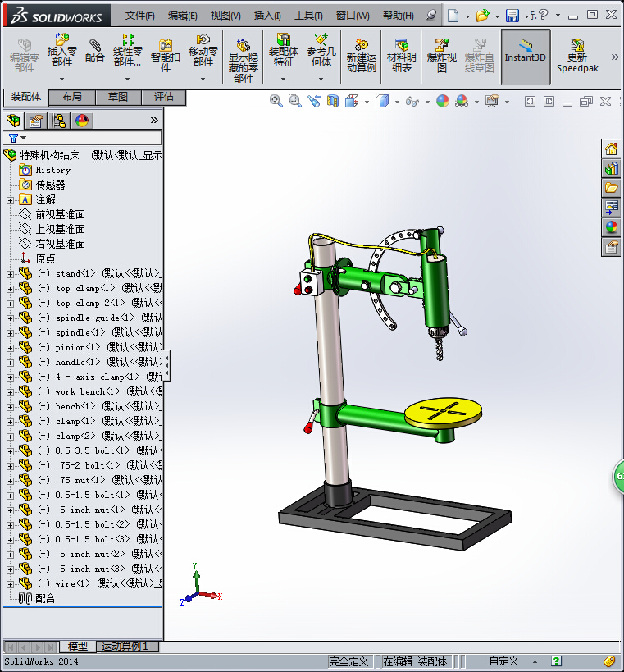Screen dimensions: 624x672
Task: Click the SolidWorks Resources home icon
Action: coord(611,149)
